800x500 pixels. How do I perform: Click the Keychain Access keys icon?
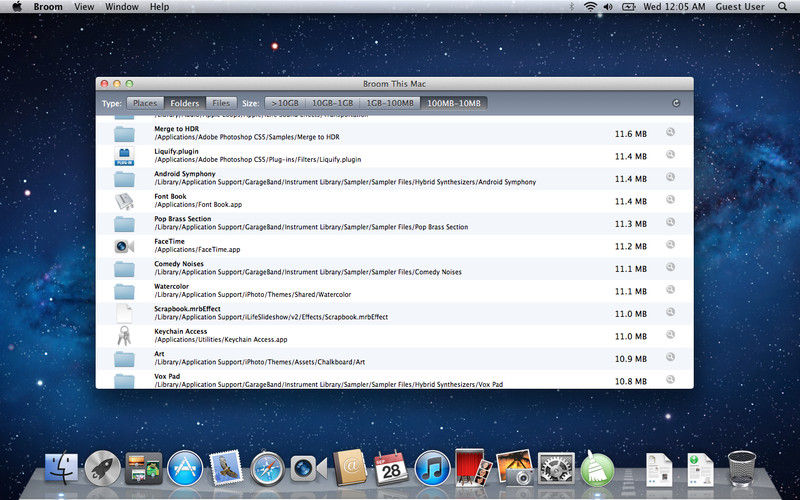click(x=124, y=336)
